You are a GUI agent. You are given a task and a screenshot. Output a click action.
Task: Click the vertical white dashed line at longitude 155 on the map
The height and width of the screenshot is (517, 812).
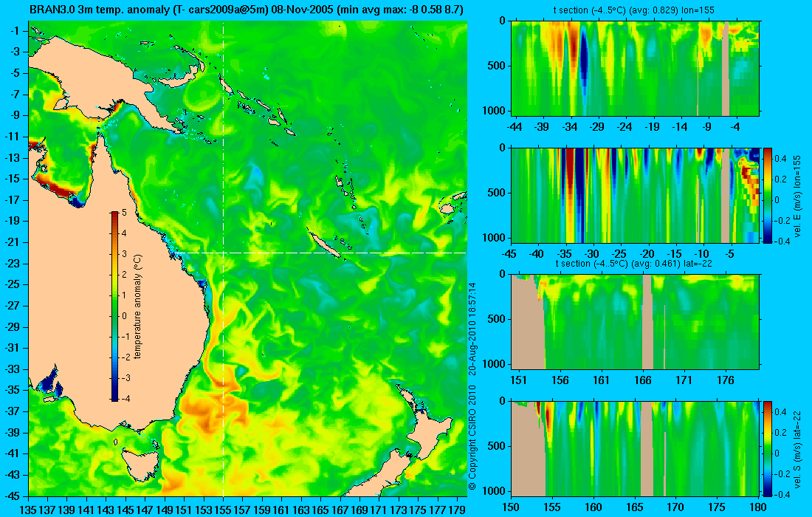223,258
